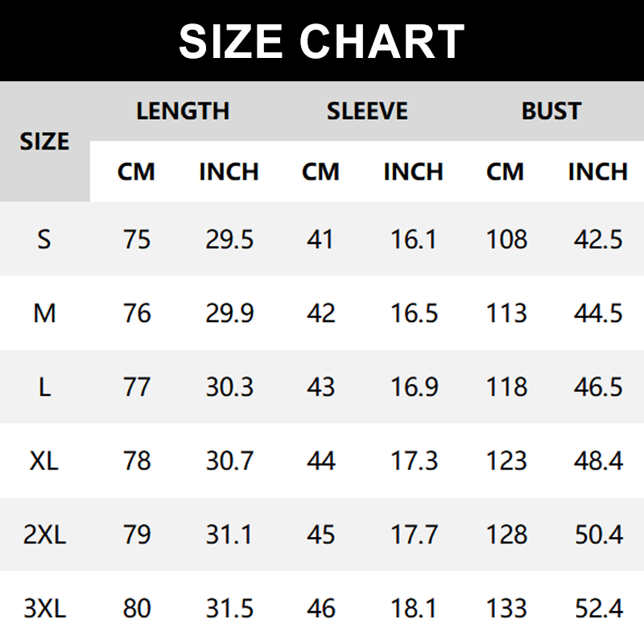Select the L size row label
Viewport: 644px width, 644px height.
click(44, 387)
